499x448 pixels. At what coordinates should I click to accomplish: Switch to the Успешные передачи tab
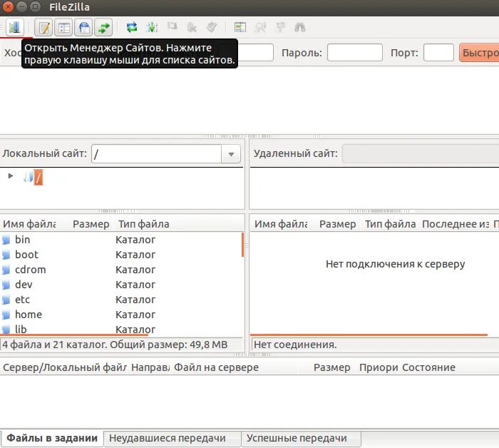301,439
